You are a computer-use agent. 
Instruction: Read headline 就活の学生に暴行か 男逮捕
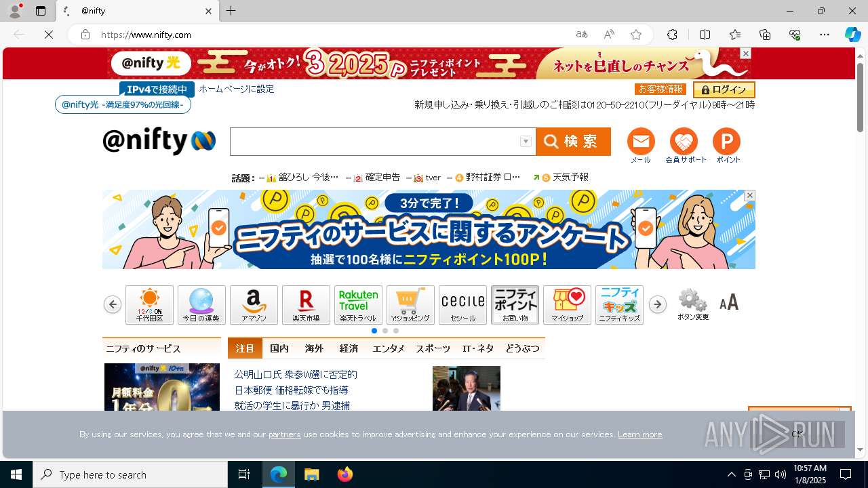coord(292,405)
